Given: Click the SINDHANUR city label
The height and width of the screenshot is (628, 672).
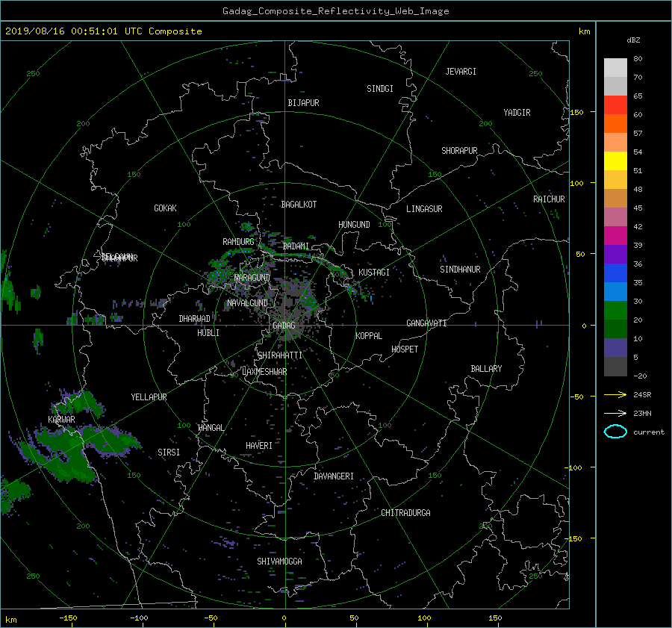Looking at the screenshot, I should pos(460,270).
